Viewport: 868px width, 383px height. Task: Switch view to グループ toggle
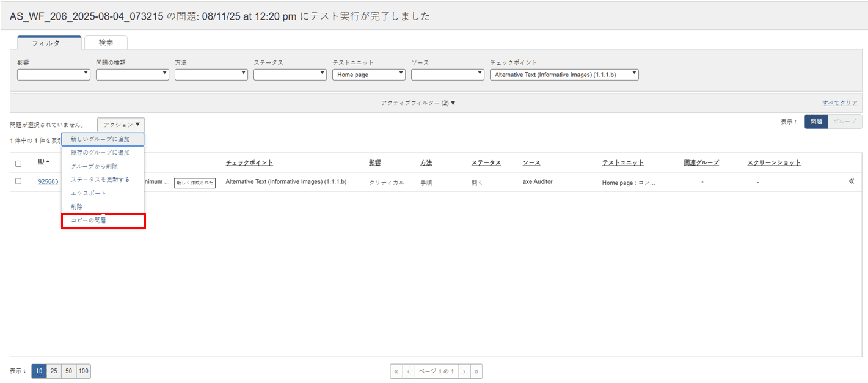tap(845, 122)
